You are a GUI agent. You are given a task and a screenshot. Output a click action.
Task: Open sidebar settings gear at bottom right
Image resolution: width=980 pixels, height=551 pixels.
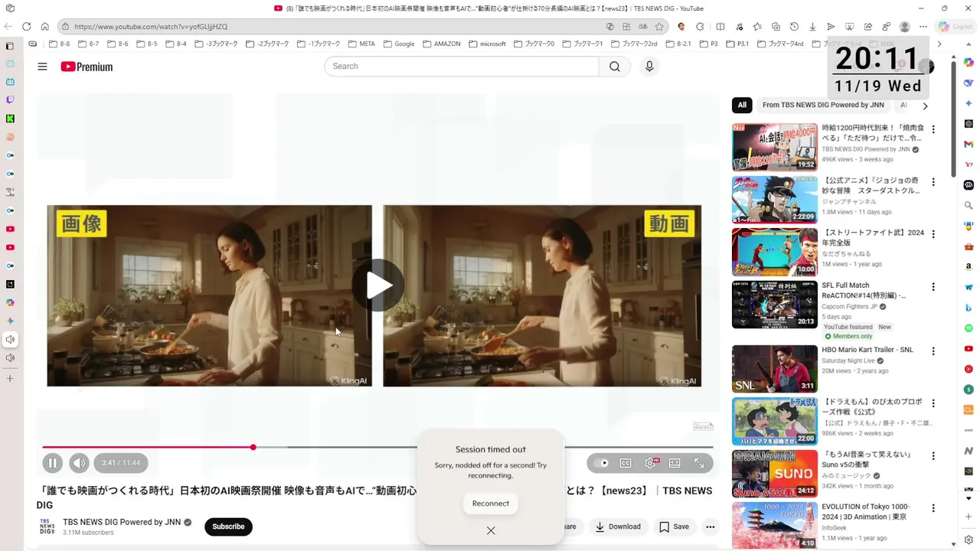[x=969, y=540]
